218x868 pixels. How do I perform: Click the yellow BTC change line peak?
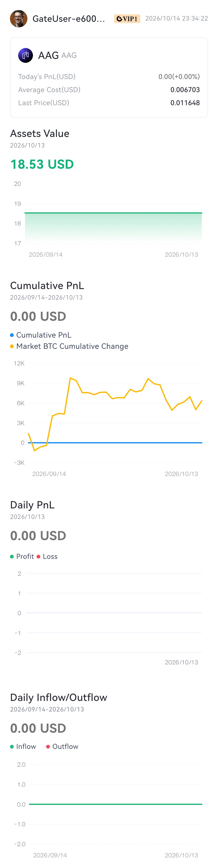point(70,378)
